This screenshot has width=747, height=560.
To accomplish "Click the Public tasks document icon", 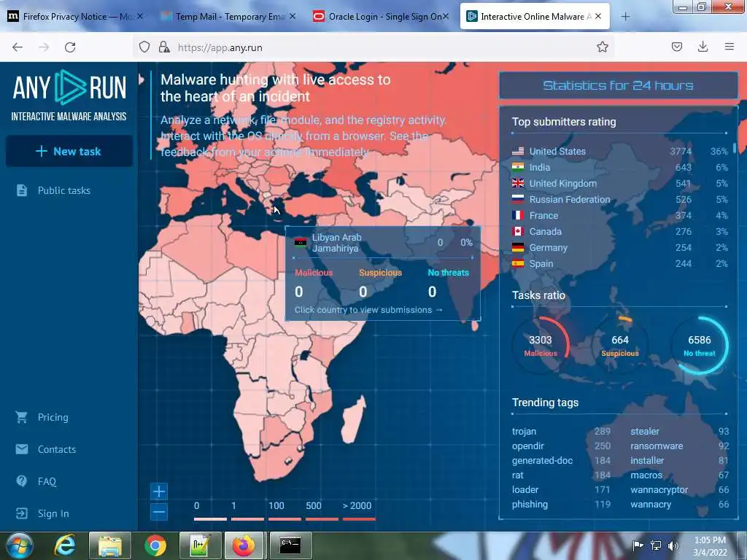I will coord(22,190).
